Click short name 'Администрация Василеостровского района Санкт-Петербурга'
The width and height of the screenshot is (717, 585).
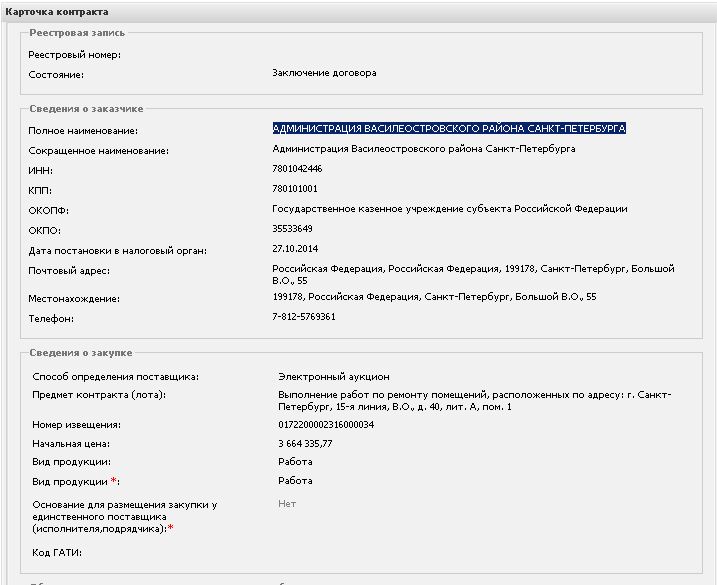(423, 149)
